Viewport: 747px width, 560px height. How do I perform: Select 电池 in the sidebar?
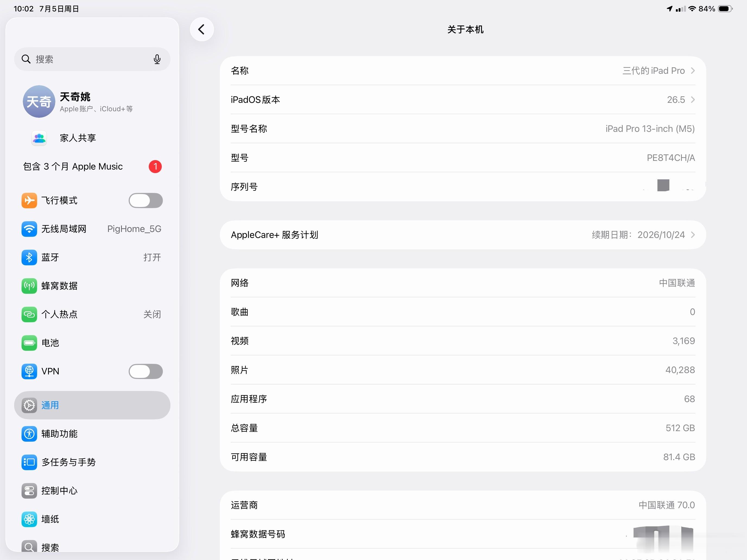[92, 343]
